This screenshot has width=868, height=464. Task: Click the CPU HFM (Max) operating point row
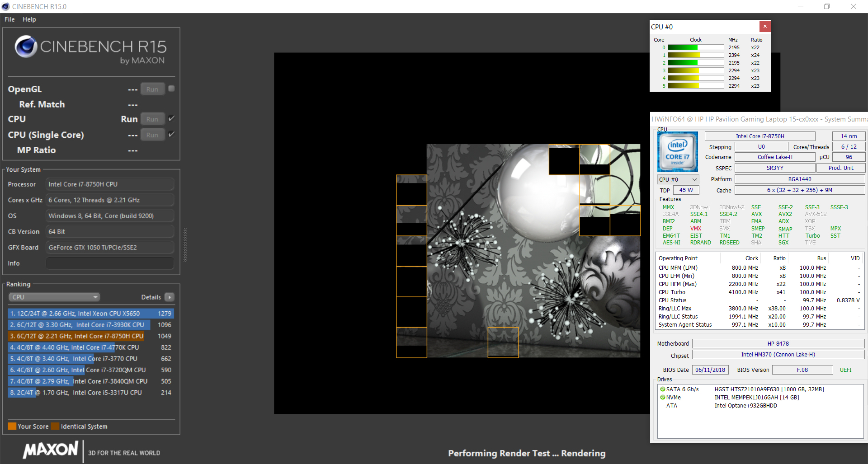(759, 284)
